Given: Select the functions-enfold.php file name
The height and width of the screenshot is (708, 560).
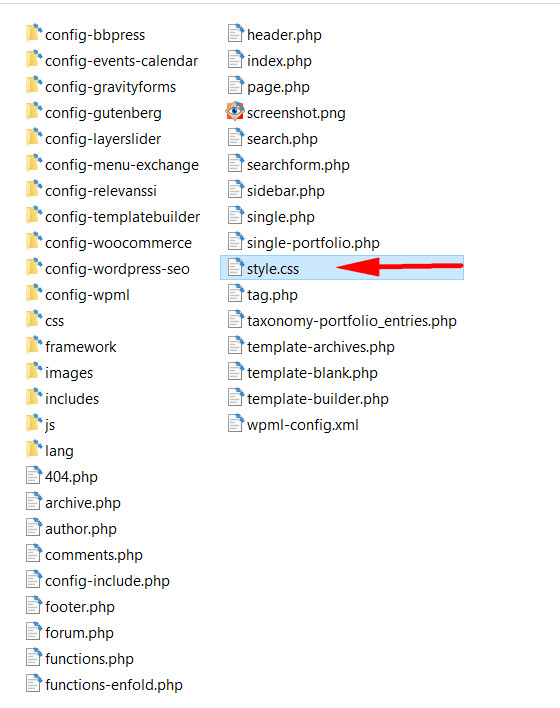Looking at the screenshot, I should (114, 685).
